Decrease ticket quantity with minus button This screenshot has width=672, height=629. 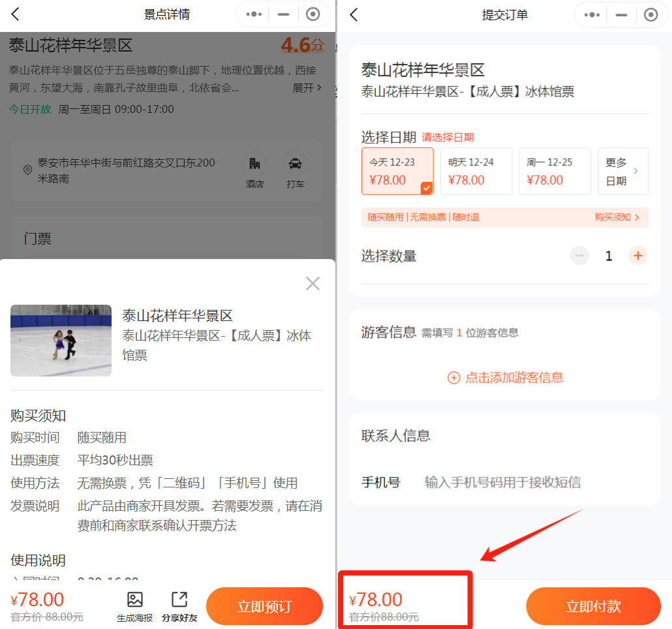(579, 256)
